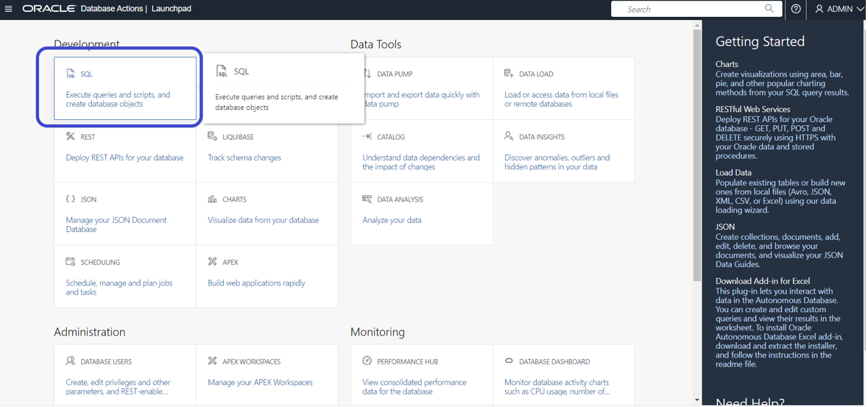Open "Manage your APEX Workspaces" link
This screenshot has width=868, height=407.
click(260, 383)
